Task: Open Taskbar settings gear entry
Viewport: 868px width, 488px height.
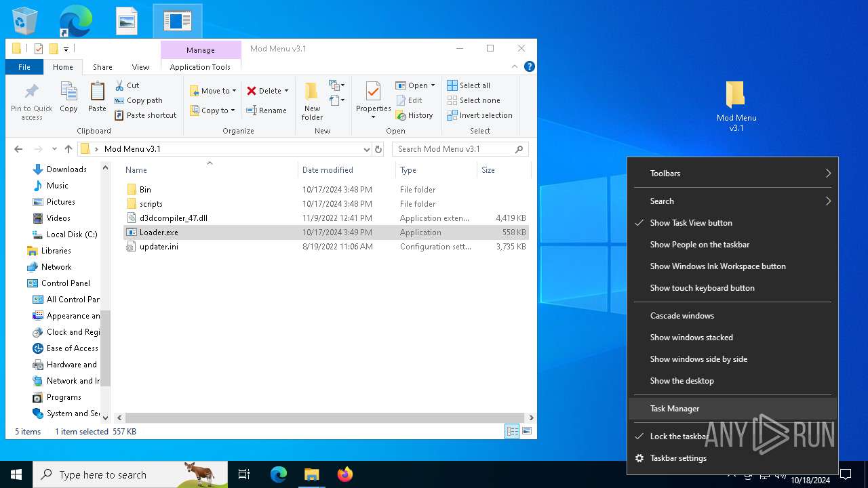Action: (x=733, y=458)
